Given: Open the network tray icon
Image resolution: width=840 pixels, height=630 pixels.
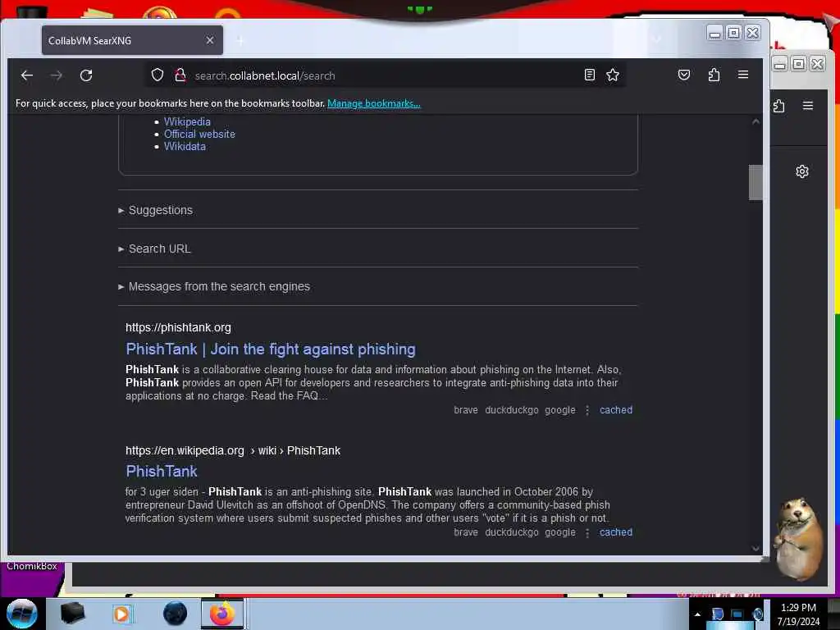Looking at the screenshot, I should pyautogui.click(x=737, y=614).
